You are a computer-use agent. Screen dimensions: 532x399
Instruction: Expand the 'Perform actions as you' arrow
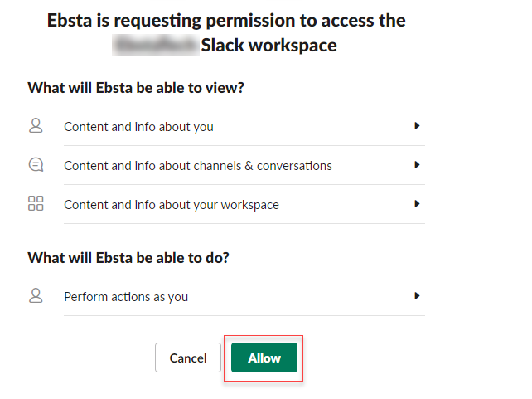pyautogui.click(x=418, y=295)
